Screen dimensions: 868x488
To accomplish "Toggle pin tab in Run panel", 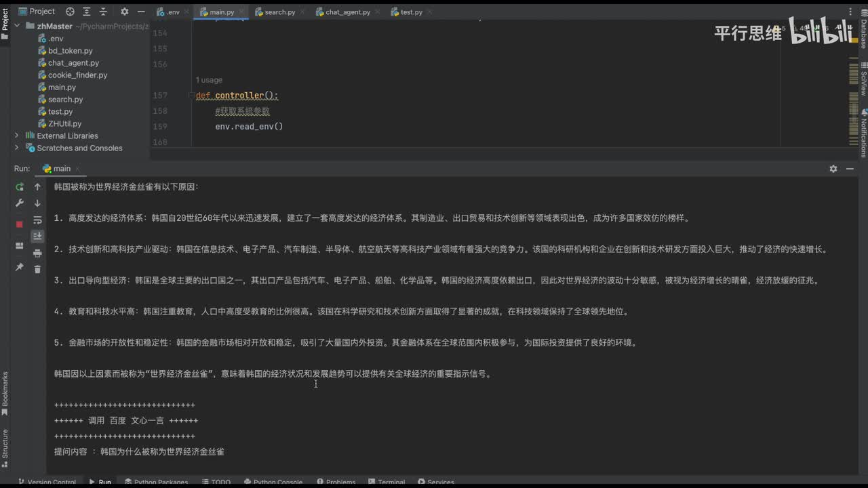I will (x=20, y=268).
